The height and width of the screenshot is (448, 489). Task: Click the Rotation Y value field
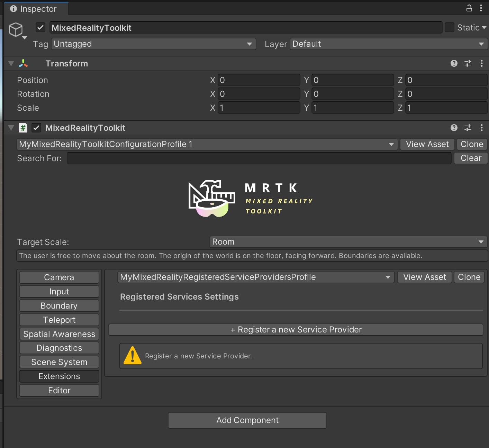[x=353, y=94]
